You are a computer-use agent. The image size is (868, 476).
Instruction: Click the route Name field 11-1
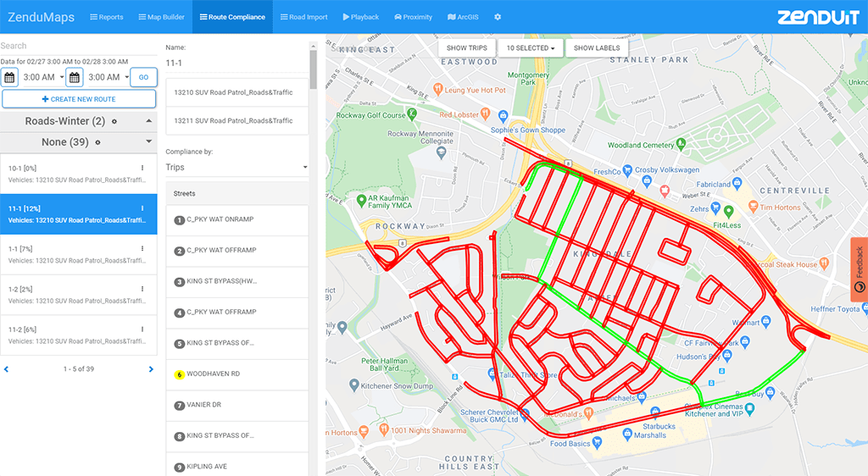[x=236, y=63]
